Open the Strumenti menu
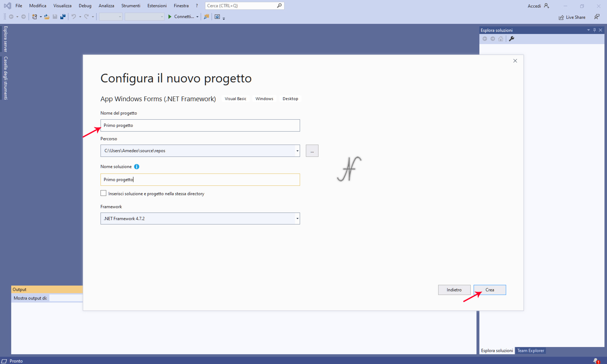The width and height of the screenshot is (607, 364). tap(131, 6)
